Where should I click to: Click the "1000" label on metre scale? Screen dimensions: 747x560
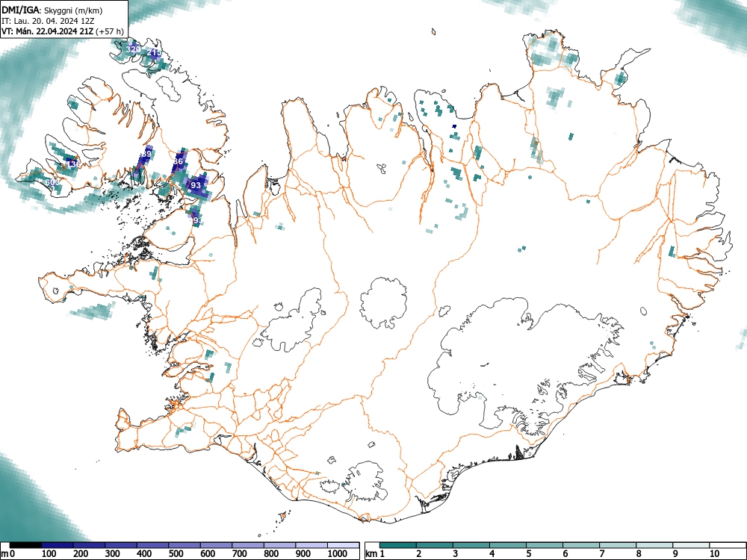click(338, 553)
